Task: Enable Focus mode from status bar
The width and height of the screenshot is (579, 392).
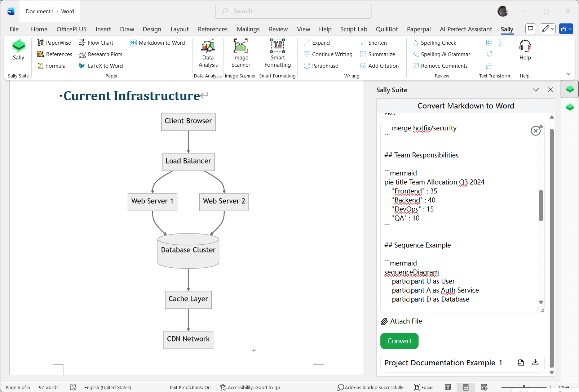Action: point(424,387)
